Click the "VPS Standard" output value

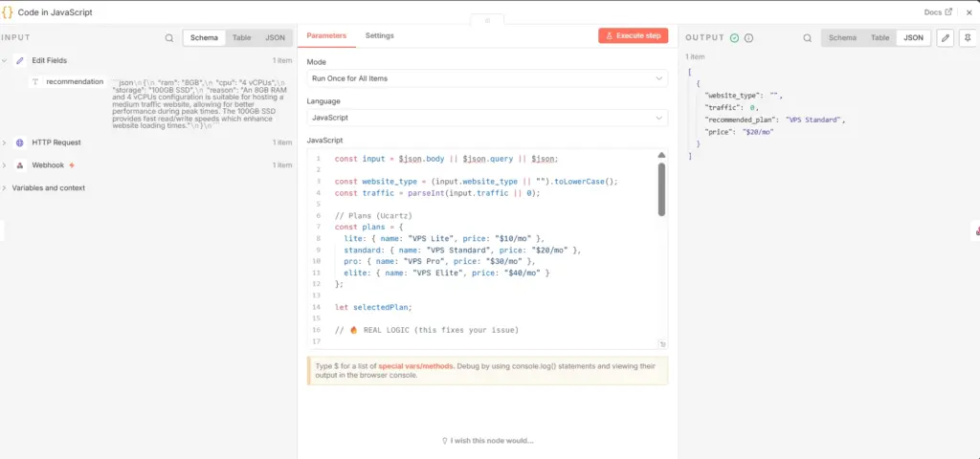coord(814,120)
